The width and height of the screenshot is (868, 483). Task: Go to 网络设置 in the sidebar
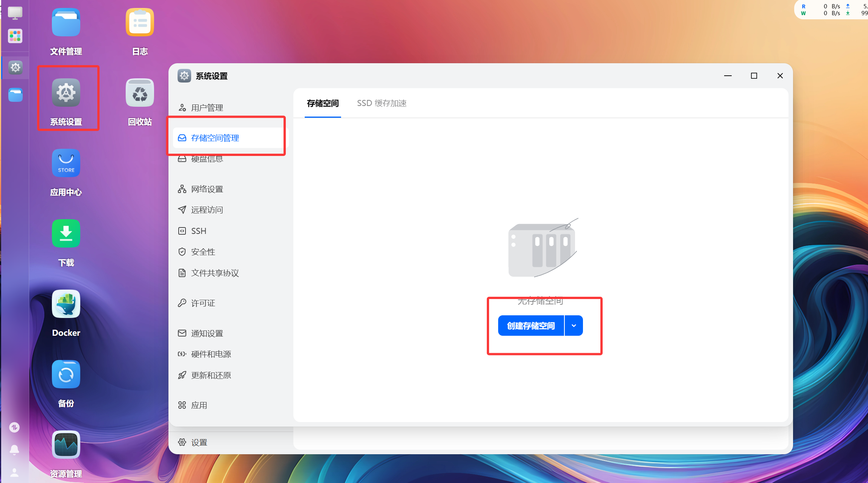207,189
